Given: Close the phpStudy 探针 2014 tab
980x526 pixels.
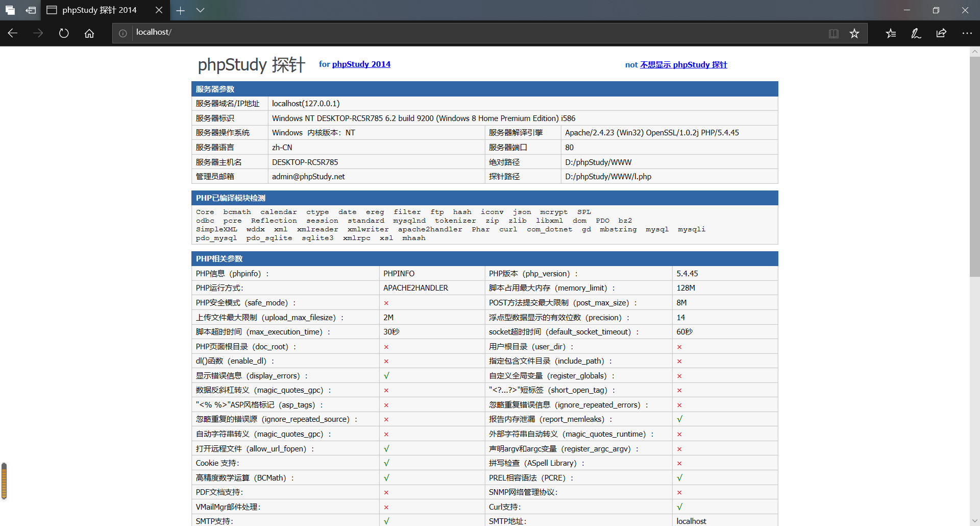Looking at the screenshot, I should click(159, 10).
